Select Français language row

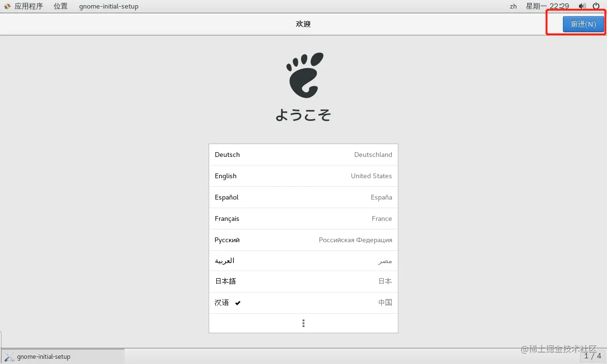[x=303, y=218]
